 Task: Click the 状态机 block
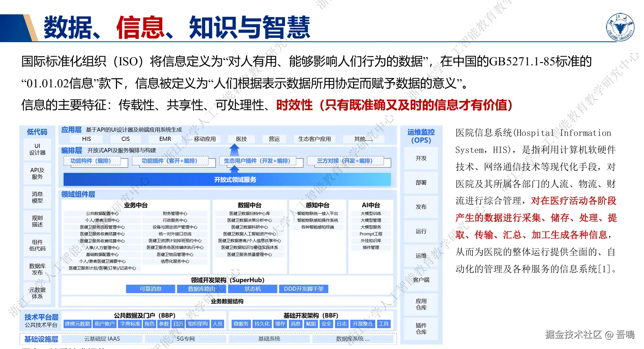(253, 289)
